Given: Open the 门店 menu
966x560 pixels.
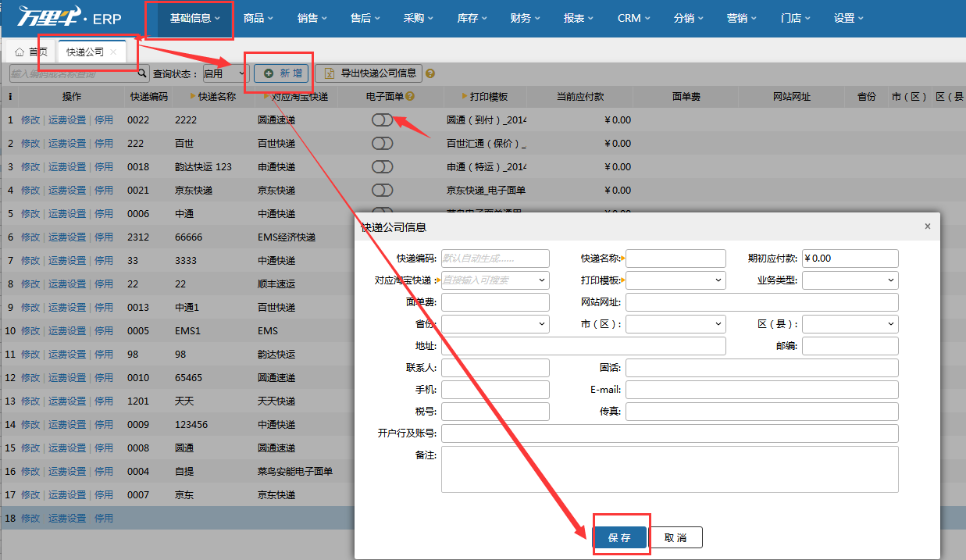Looking at the screenshot, I should [794, 18].
